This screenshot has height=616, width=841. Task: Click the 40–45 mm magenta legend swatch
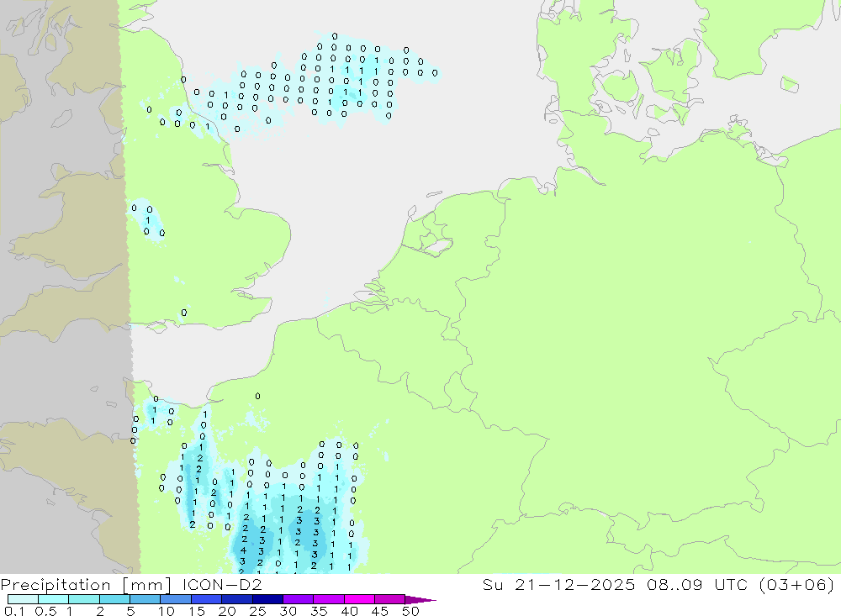click(x=359, y=599)
